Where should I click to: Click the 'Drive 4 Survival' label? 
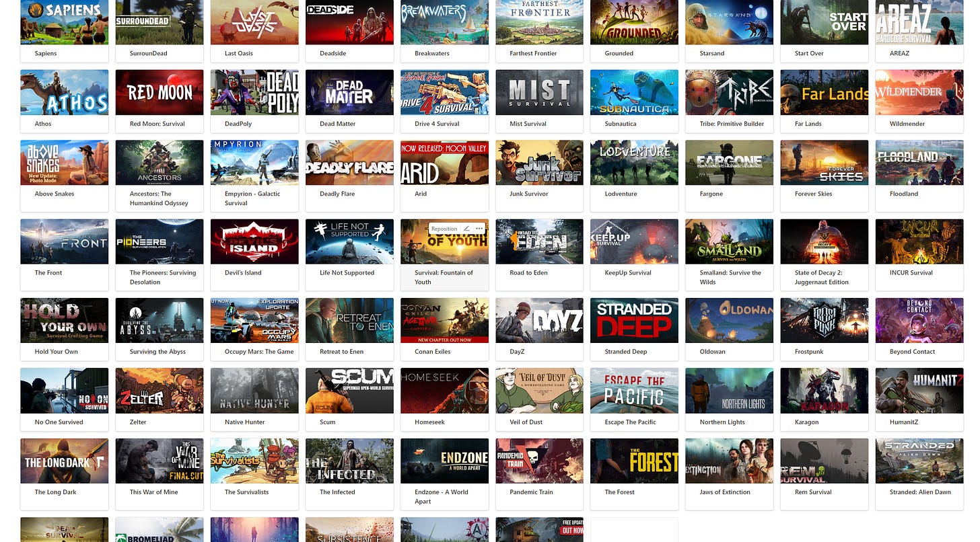437,124
